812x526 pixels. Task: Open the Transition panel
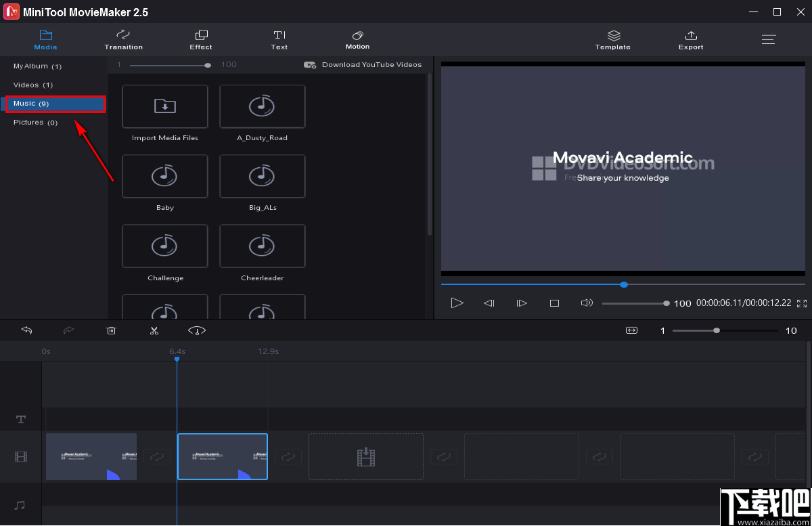[123, 39]
